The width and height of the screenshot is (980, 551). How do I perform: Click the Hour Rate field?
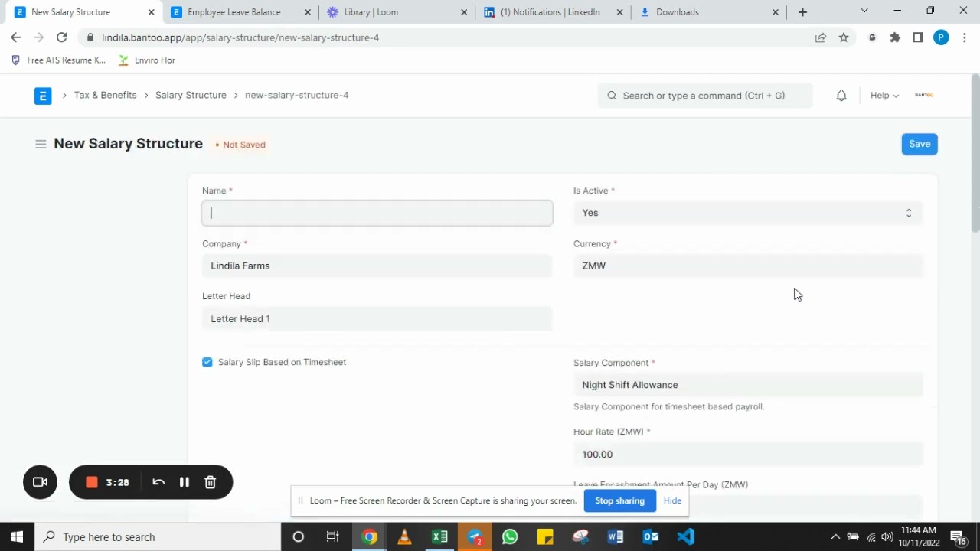(748, 454)
